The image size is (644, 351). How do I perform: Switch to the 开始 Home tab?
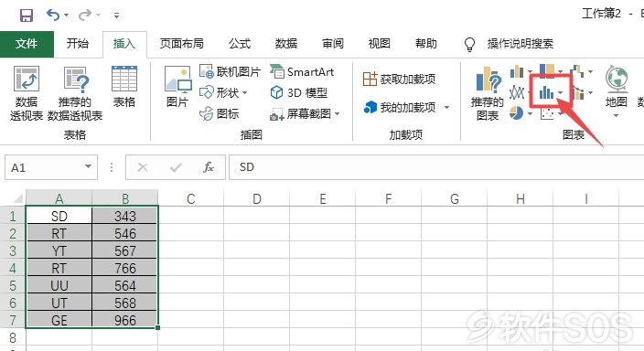pyautogui.click(x=78, y=44)
